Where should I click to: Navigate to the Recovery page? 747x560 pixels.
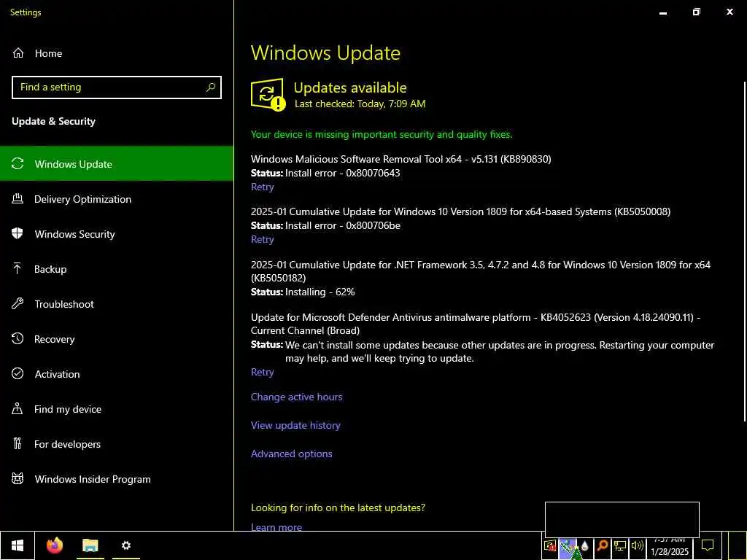pos(54,339)
